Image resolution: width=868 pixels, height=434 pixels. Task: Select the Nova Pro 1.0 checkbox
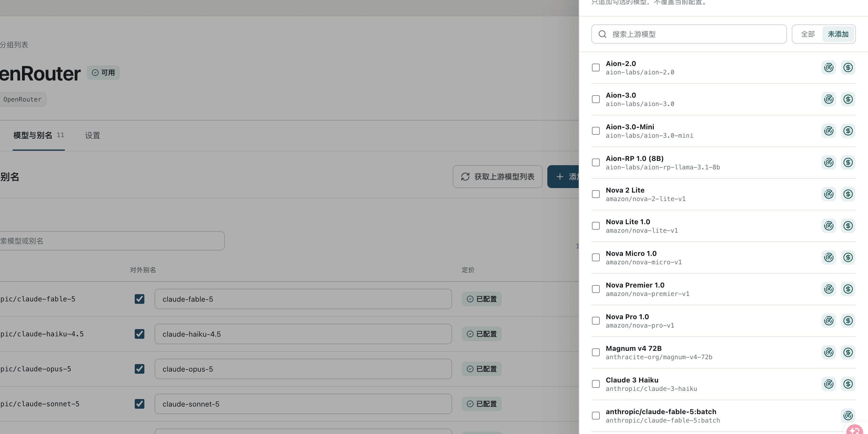tap(596, 321)
